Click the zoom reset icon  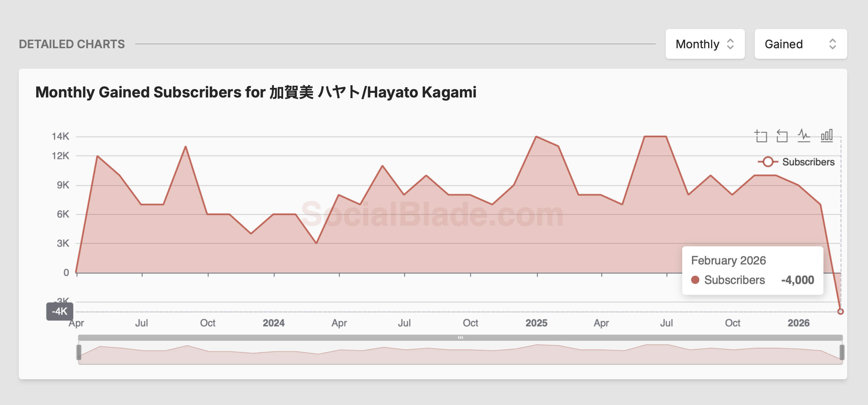coord(782,136)
